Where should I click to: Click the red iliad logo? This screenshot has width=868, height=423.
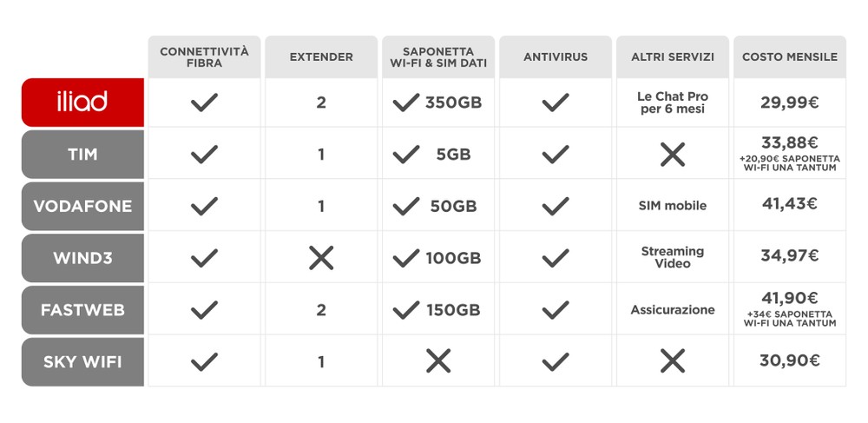pos(82,102)
